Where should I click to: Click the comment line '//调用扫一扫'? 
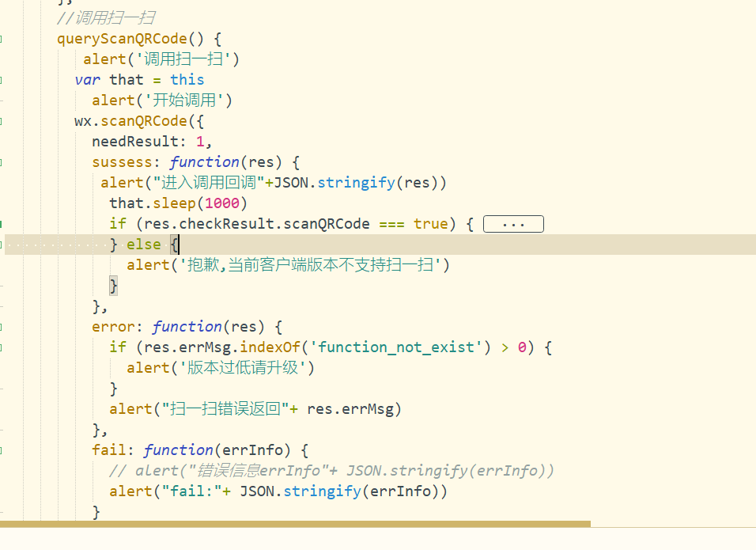coord(106,18)
